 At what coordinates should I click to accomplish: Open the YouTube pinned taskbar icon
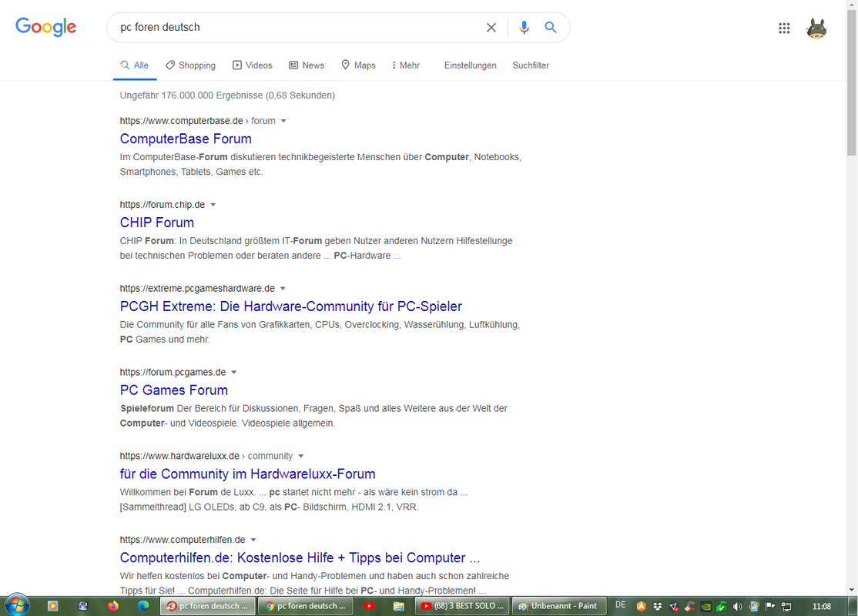[370, 606]
